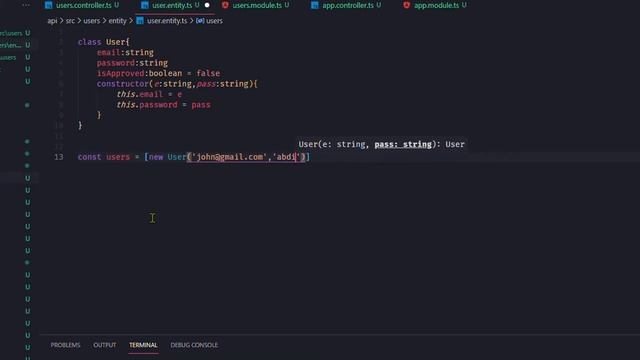This screenshot has width=640, height=360.
Task: Select the 'users' folder breadcrumb after src
Action: [x=91, y=21]
